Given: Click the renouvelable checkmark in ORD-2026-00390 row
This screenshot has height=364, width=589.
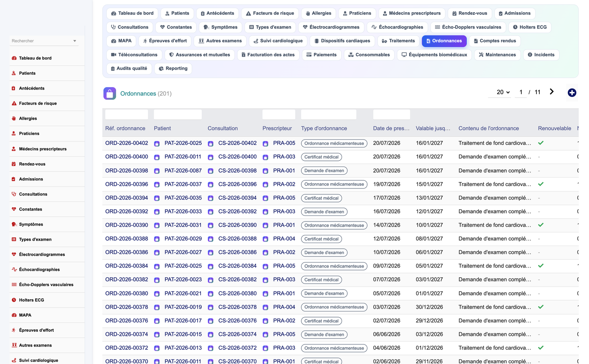Looking at the screenshot, I should (x=541, y=225).
